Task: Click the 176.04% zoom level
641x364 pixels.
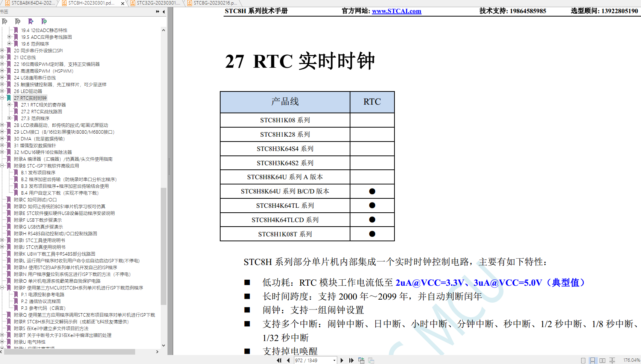Action: coord(631,360)
